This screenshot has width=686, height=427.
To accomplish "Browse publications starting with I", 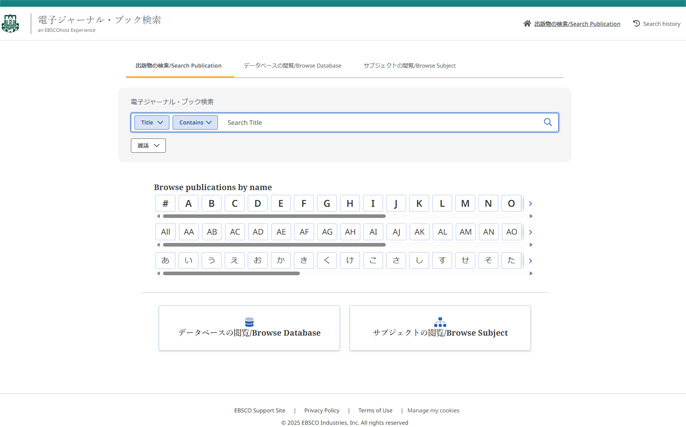I will click(x=373, y=203).
